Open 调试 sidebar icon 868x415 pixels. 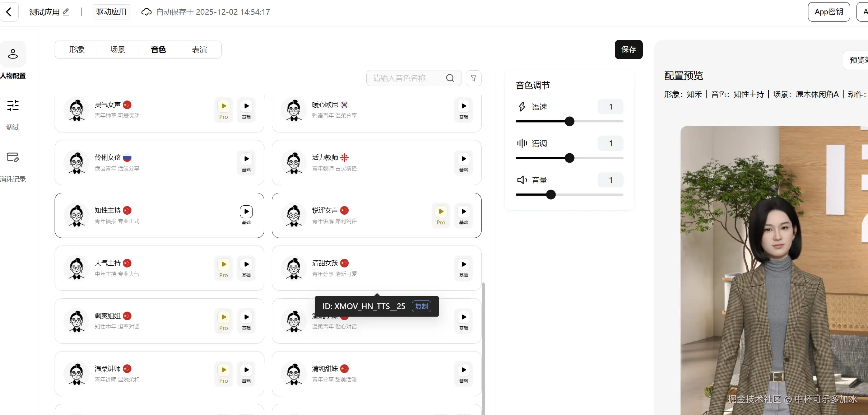click(13, 106)
